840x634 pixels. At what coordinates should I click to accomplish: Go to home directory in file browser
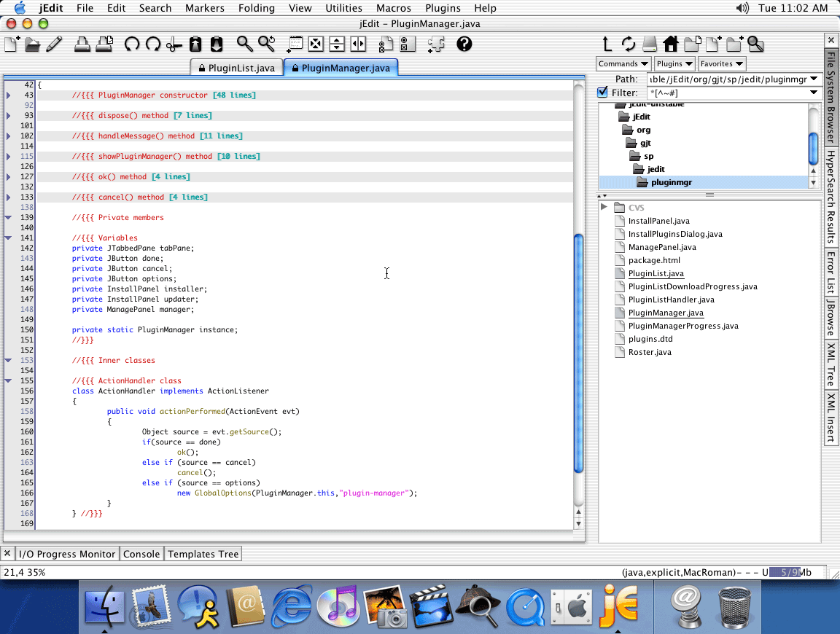coord(670,44)
